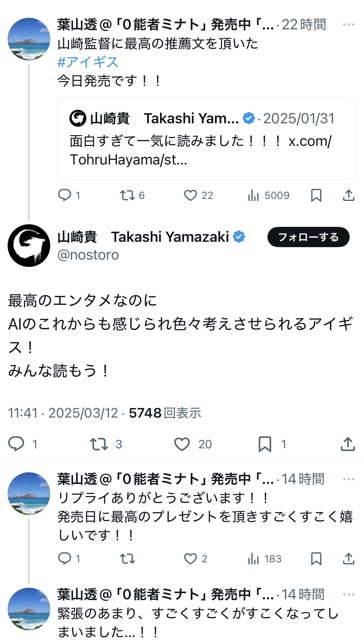Repost the main Takashi Yamazaki post
The height and width of the screenshot is (643, 364).
tap(99, 444)
